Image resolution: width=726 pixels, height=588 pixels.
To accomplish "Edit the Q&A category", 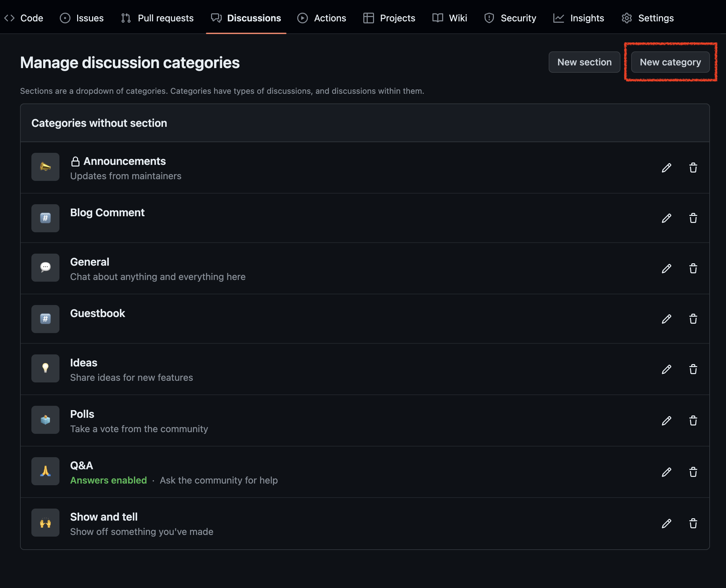I will click(x=666, y=472).
